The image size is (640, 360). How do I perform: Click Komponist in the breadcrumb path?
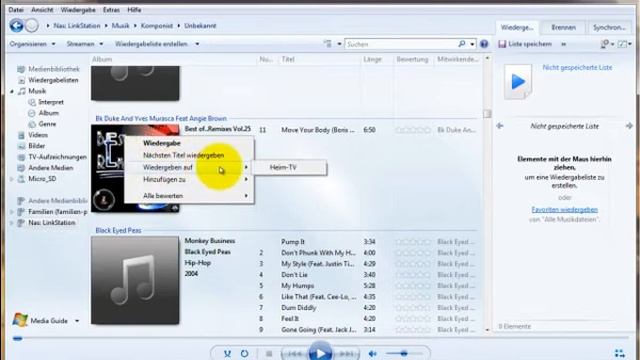pos(157,26)
